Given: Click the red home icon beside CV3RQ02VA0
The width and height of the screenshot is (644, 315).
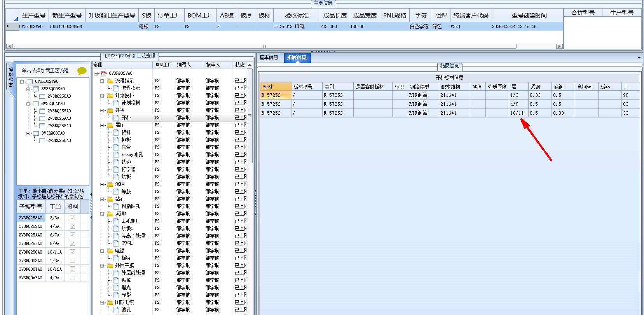Looking at the screenshot, I should coord(104,73).
